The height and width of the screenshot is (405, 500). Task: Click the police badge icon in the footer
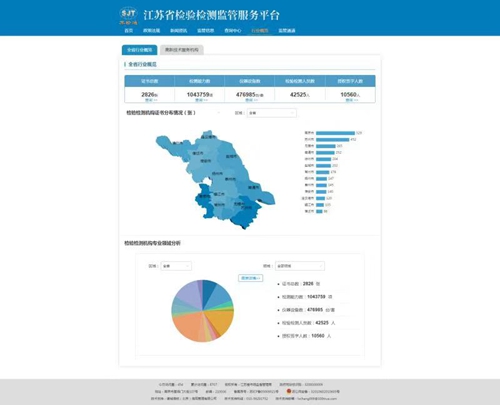point(289,391)
